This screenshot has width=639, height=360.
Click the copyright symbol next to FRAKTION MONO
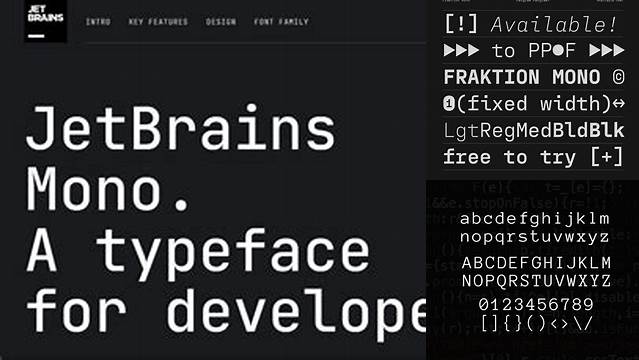tap(618, 77)
